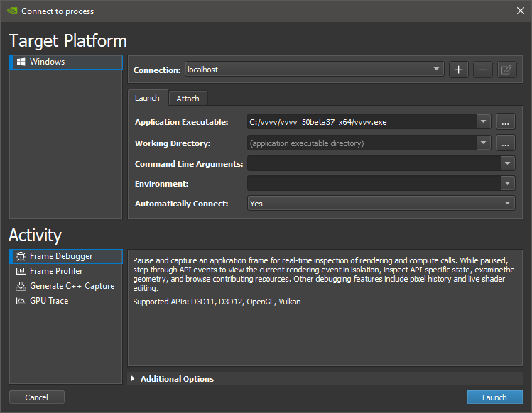Screen dimensions: 532x413
Task: Click the GPU Trace graph icon
Action: click(21, 301)
